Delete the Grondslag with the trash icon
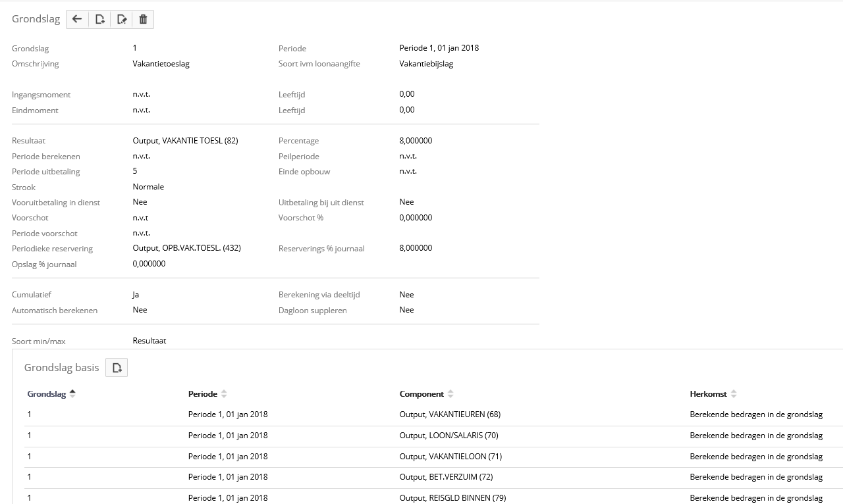This screenshot has height=504, width=843. (143, 19)
